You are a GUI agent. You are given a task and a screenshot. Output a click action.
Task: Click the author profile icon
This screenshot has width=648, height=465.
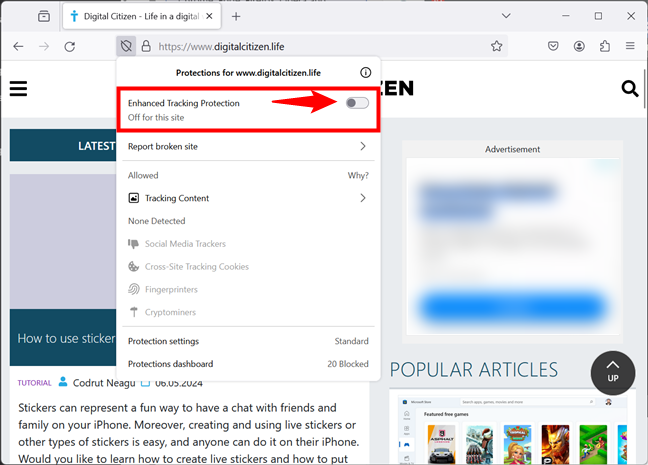(x=63, y=382)
